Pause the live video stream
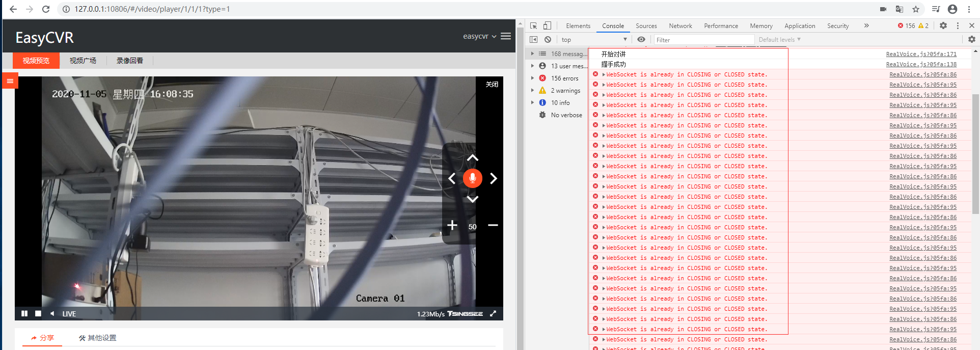980x350 pixels. [x=24, y=313]
